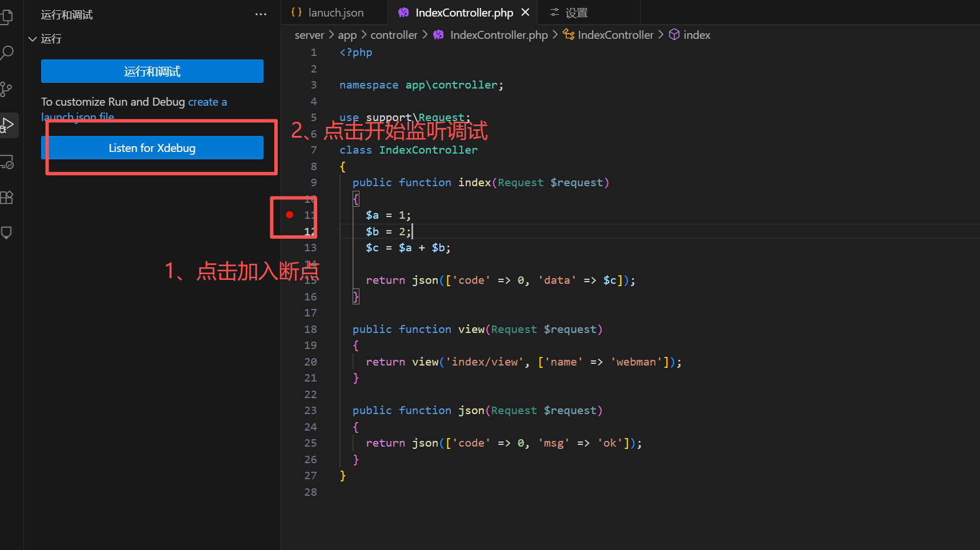This screenshot has width=980, height=550.
Task: Click line number 20 in gutter
Action: pyautogui.click(x=310, y=362)
